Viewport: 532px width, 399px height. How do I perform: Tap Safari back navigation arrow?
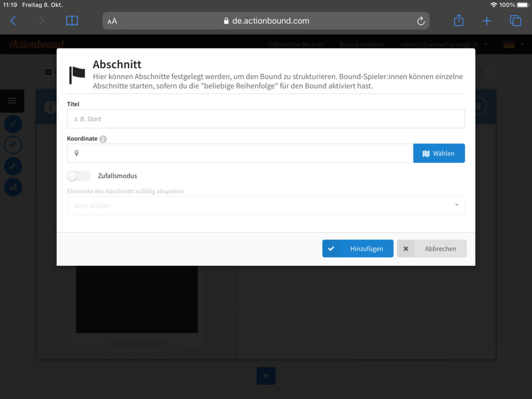coord(14,21)
